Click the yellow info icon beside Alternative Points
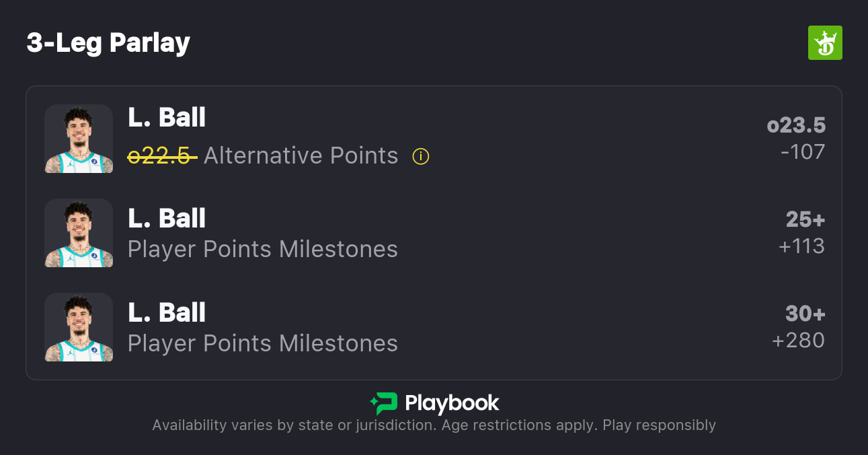Screen dimensions: 868x455 (x=421, y=156)
